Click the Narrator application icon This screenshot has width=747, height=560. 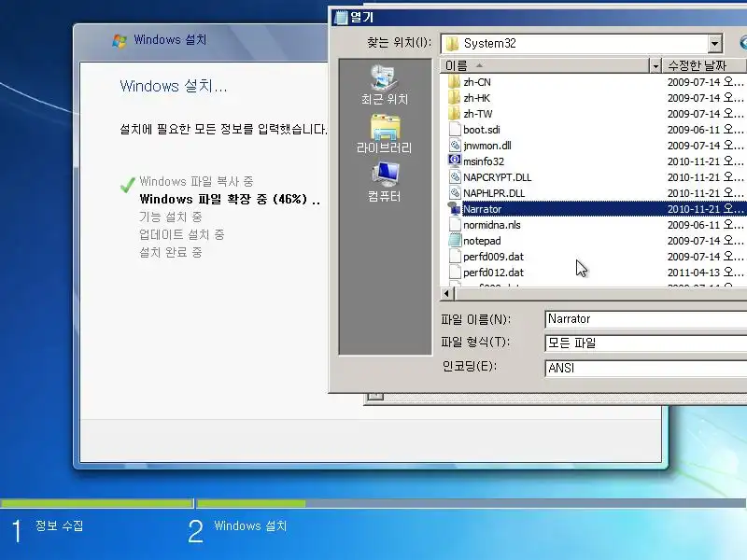pos(455,208)
